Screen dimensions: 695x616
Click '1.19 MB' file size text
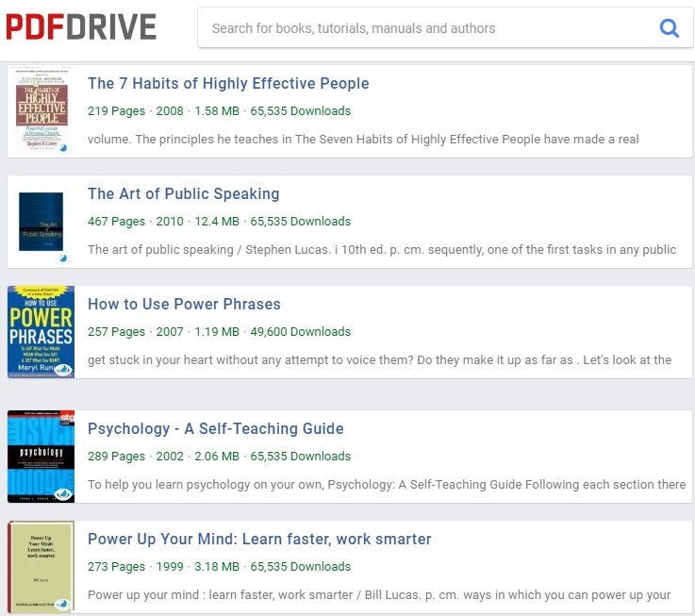coord(217,332)
